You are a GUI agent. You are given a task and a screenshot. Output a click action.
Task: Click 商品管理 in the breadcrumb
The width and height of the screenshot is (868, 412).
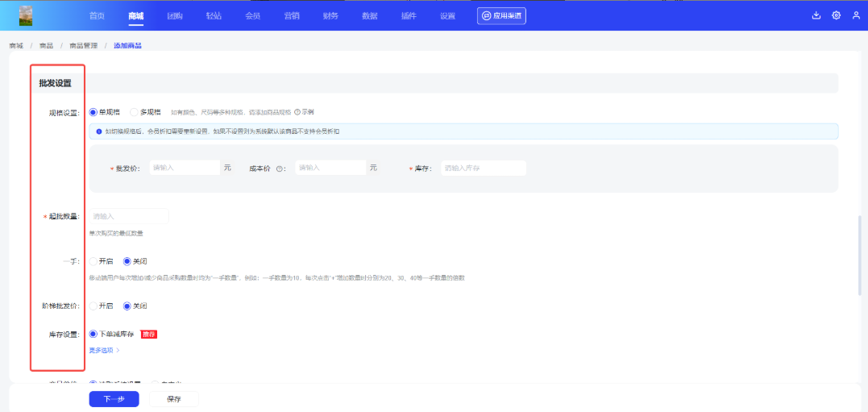pos(83,45)
